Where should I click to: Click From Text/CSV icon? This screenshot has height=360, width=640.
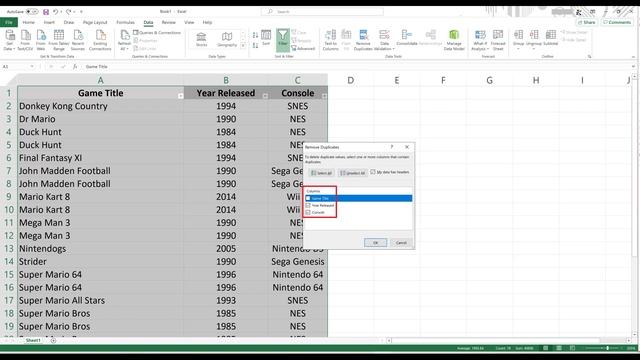point(25,36)
